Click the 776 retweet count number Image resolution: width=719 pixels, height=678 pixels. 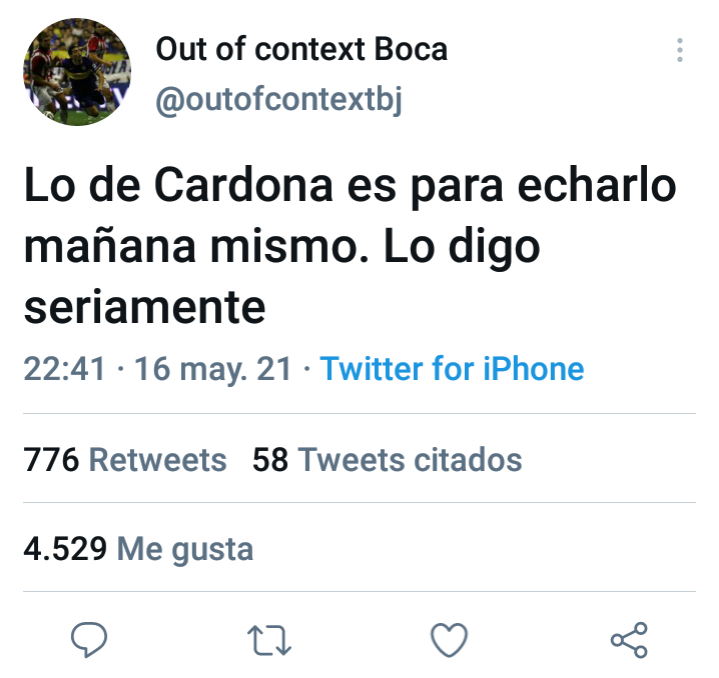click(51, 460)
